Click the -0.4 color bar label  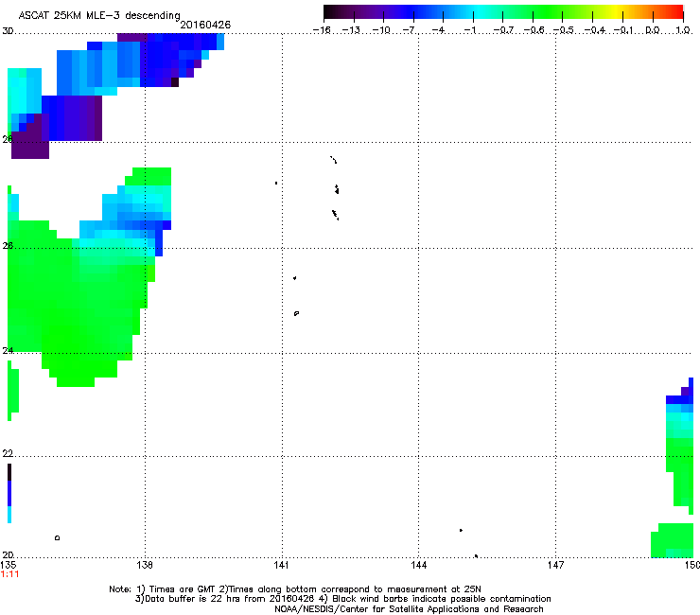click(595, 30)
